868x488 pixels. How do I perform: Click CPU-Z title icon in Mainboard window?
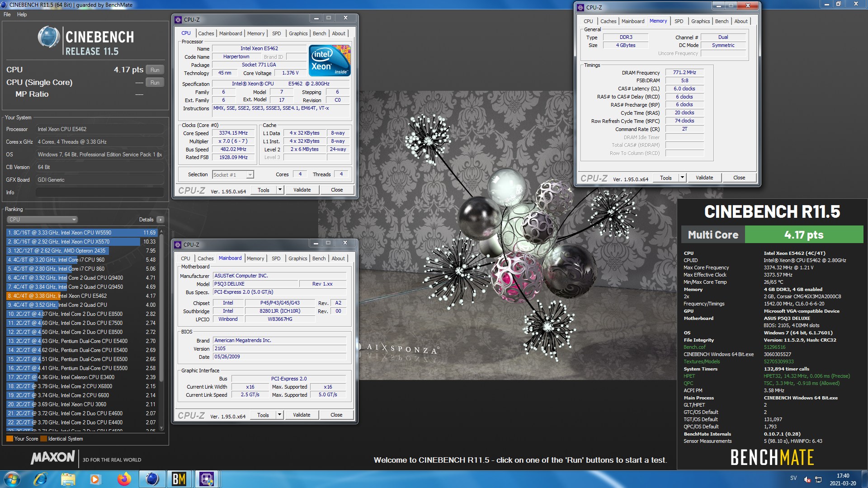click(178, 244)
